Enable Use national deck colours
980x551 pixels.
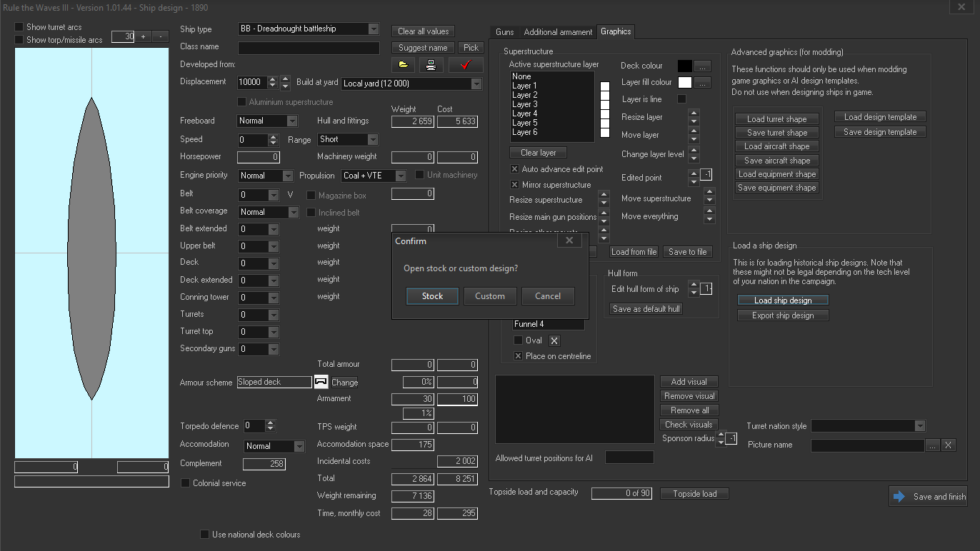205,535
